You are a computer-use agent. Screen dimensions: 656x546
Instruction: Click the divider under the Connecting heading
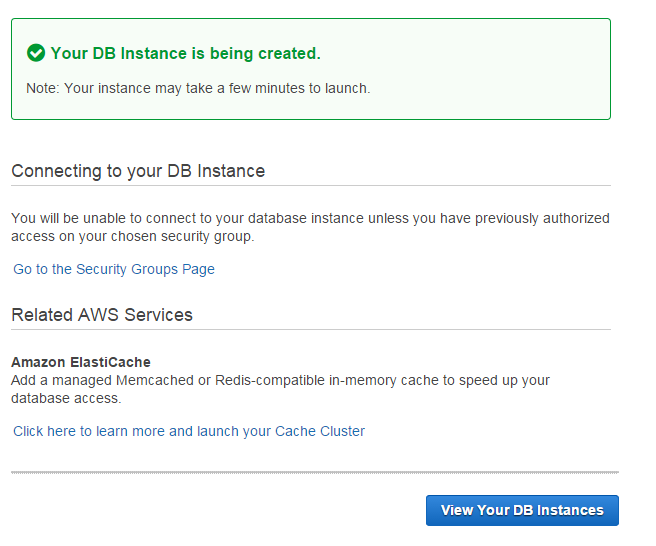[310, 185]
